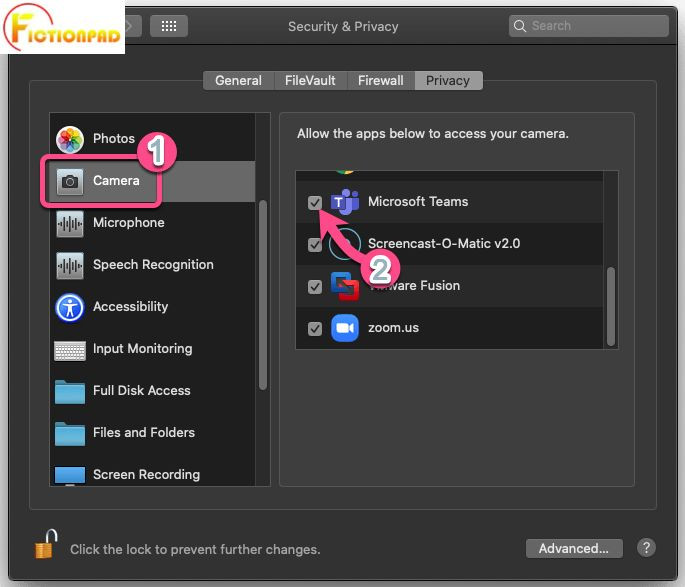Select the Microphone label in sidebar
685x587 pixels.
(x=129, y=222)
